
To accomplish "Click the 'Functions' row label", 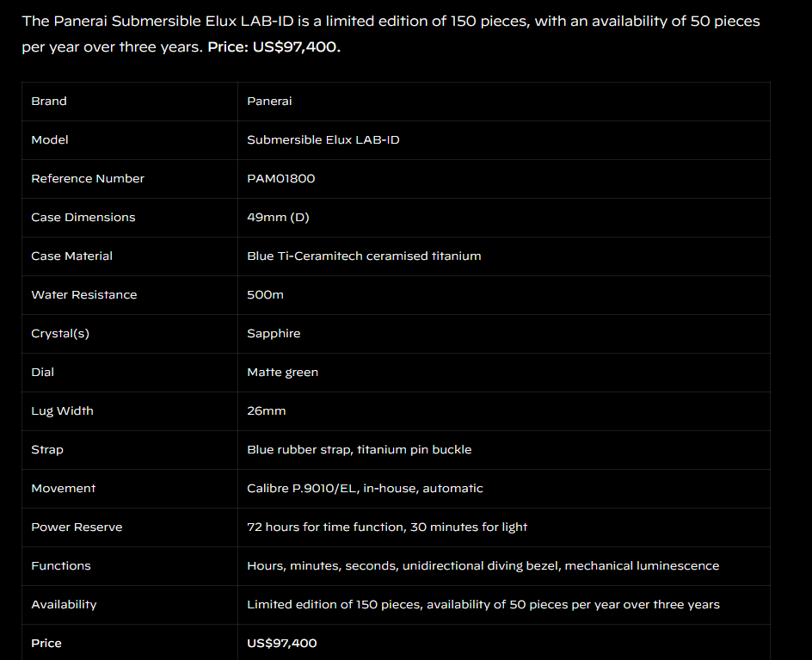I will pyautogui.click(x=60, y=566).
